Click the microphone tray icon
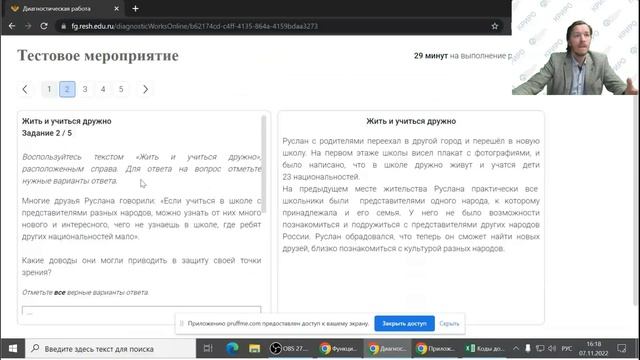 [528, 349]
